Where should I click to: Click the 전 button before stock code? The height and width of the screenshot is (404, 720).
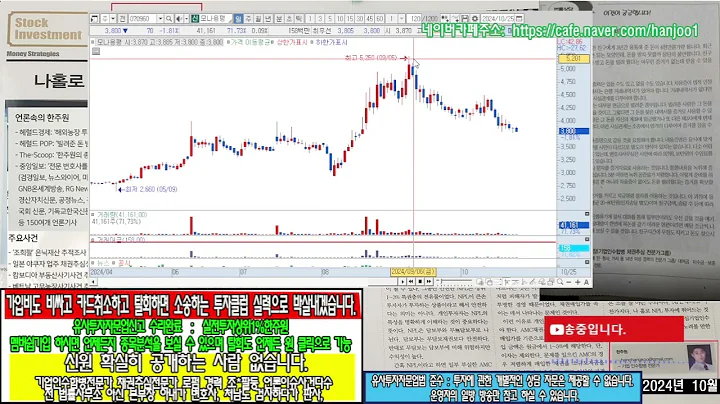point(122,18)
